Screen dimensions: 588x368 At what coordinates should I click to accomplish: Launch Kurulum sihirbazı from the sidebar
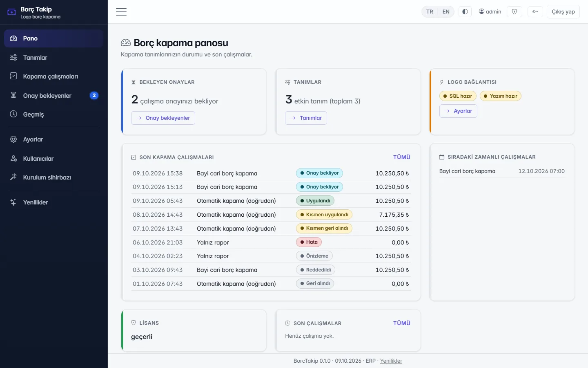click(53, 177)
